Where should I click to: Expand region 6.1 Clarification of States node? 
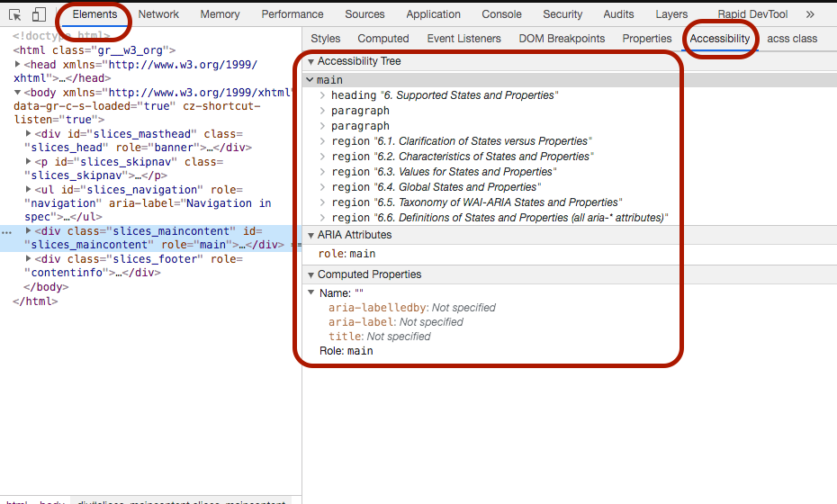(x=322, y=141)
